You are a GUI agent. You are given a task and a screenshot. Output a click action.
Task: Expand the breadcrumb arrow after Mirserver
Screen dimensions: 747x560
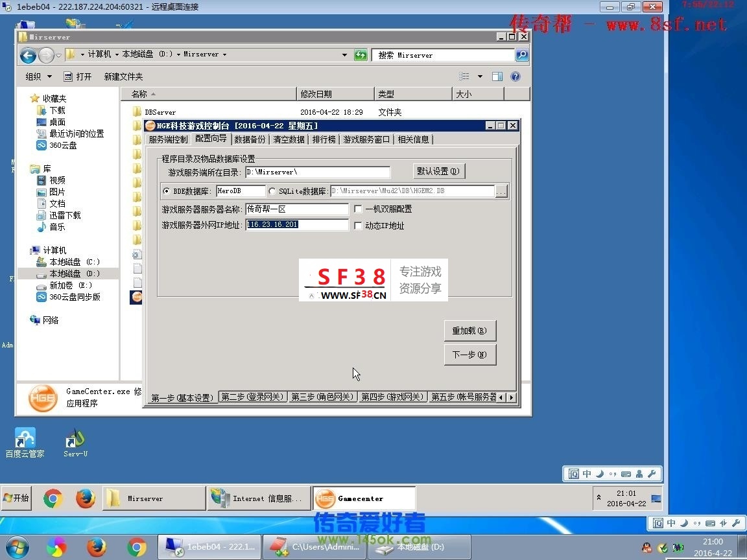224,54
